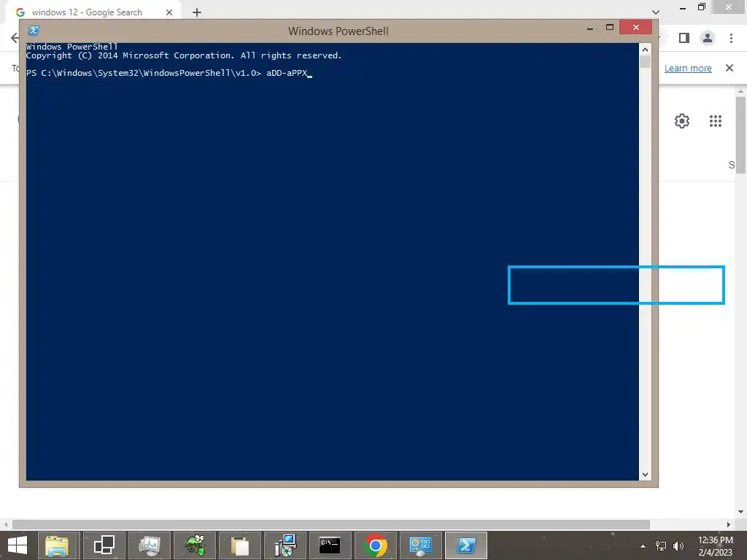747x560 pixels.
Task: Click the aDD-aPPX command text in PowerShell
Action: (x=287, y=73)
